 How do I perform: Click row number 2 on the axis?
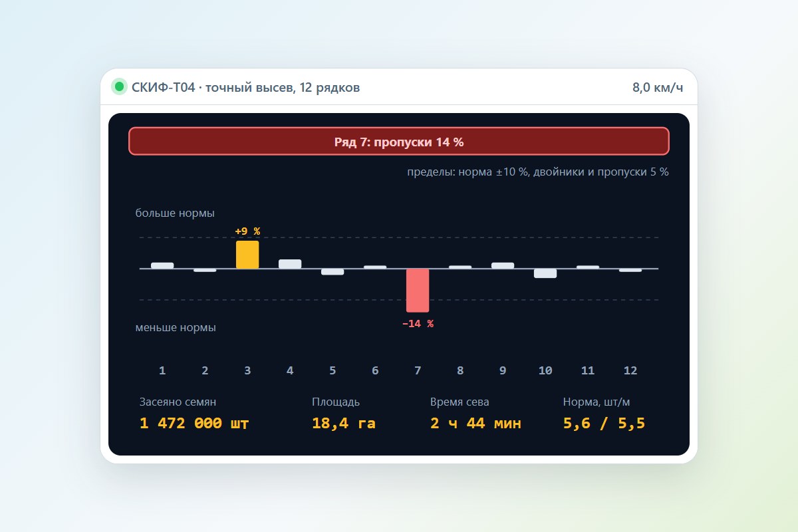[x=205, y=371]
